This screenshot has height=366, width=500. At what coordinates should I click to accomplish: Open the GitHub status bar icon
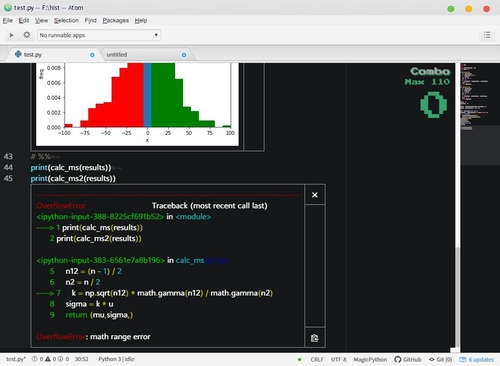(x=408, y=359)
